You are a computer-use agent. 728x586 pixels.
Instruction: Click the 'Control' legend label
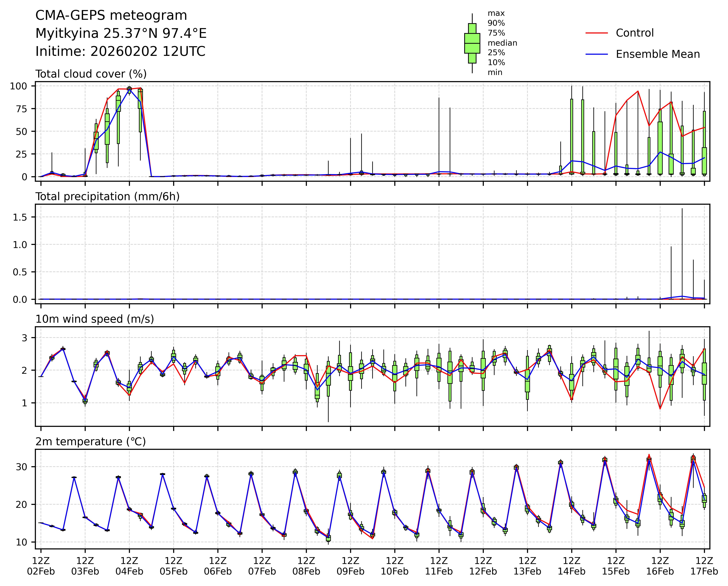click(634, 33)
